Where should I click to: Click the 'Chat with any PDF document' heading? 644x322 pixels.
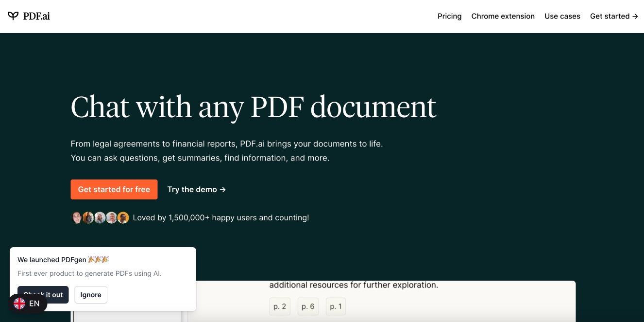click(254, 107)
